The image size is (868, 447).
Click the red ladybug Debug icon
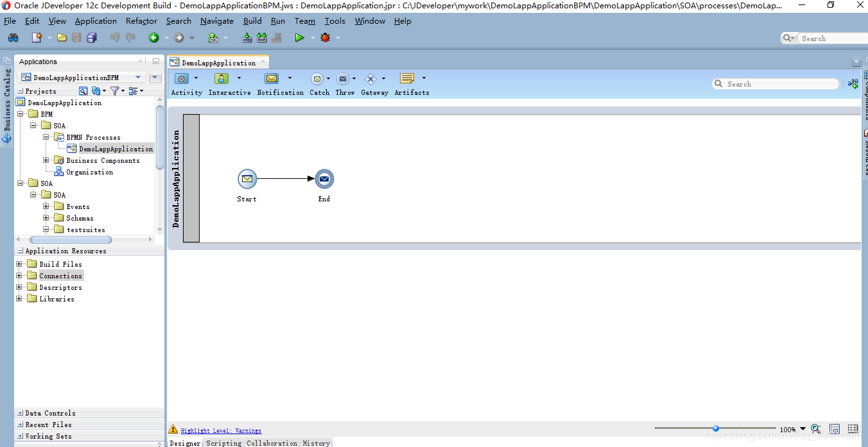coord(325,38)
